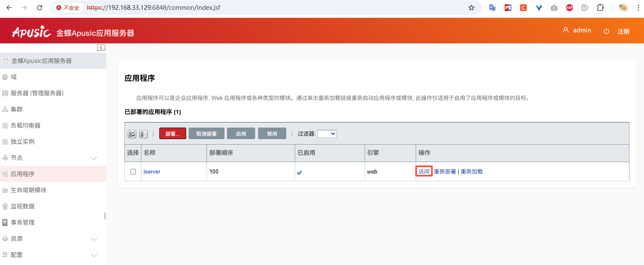
Task: Open the camera screenshot extension icon
Action: click(554, 8)
